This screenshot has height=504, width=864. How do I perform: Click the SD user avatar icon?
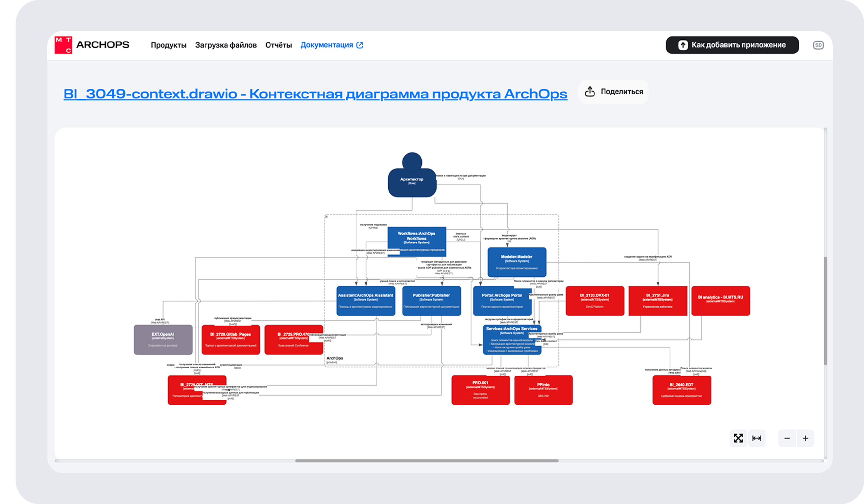point(818,45)
